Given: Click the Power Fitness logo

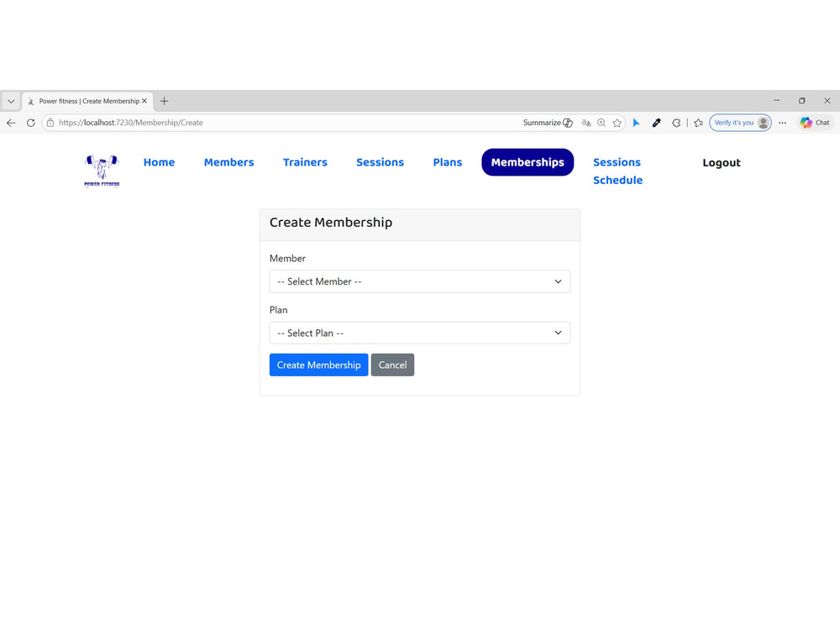Looking at the screenshot, I should click(102, 171).
